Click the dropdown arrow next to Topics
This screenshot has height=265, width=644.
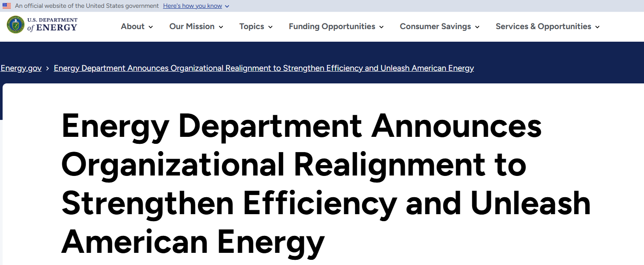click(x=271, y=27)
